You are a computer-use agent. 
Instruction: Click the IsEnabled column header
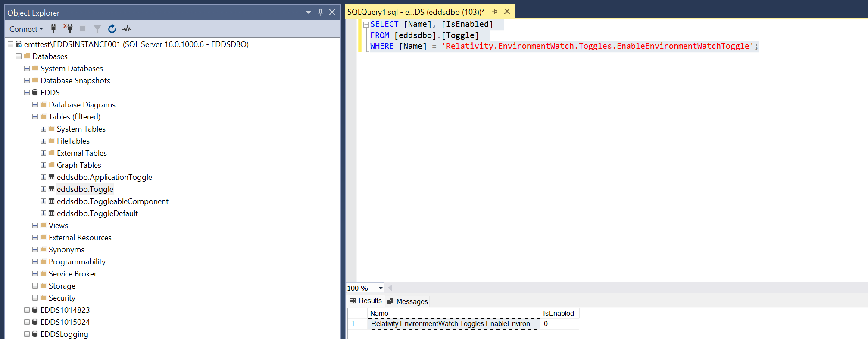pyautogui.click(x=558, y=313)
